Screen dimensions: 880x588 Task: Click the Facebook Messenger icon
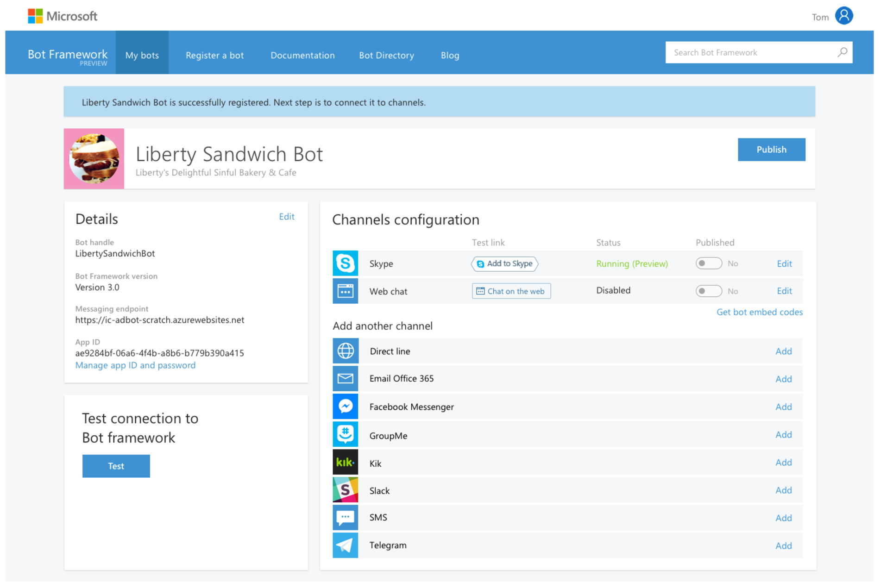coord(345,407)
